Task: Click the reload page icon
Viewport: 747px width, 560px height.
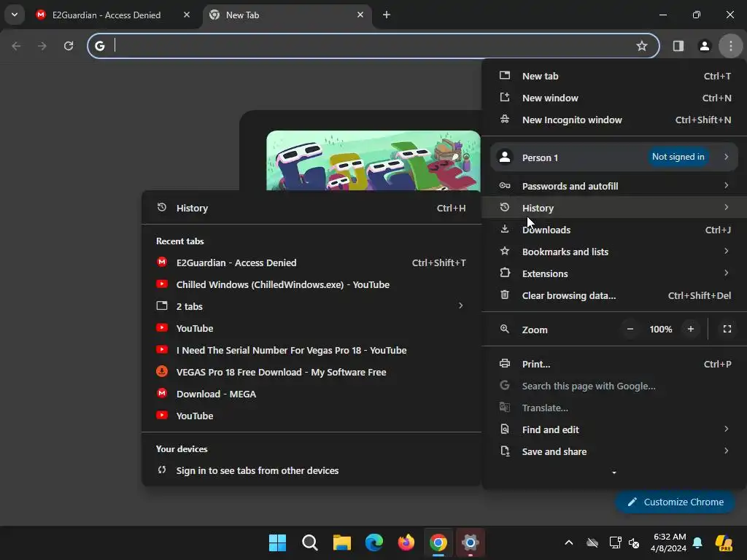Action: point(69,46)
